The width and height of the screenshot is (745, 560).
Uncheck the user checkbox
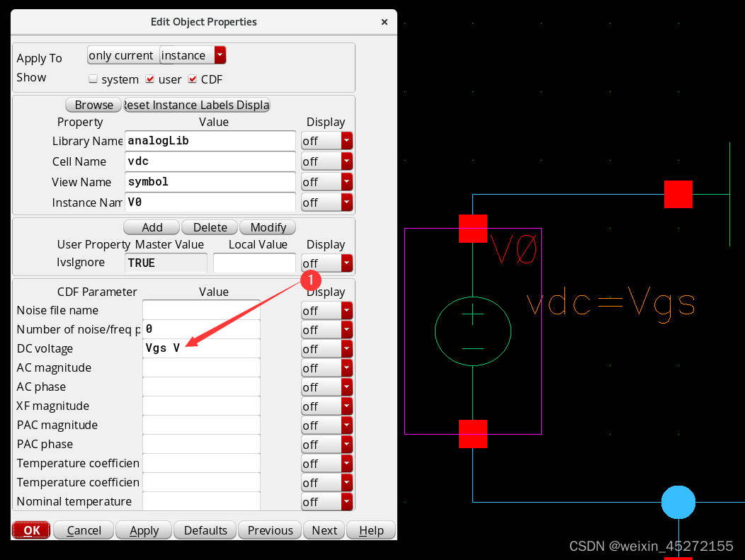pyautogui.click(x=150, y=79)
